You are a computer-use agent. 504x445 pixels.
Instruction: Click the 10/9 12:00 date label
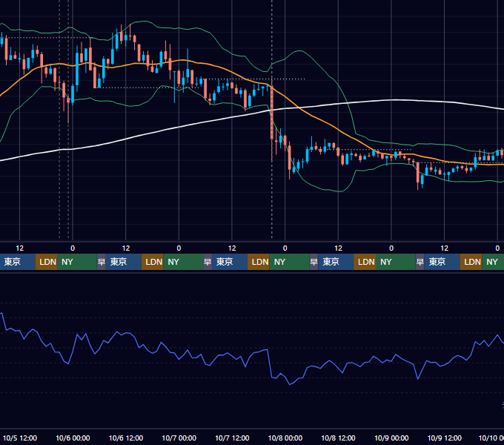pos(445,438)
